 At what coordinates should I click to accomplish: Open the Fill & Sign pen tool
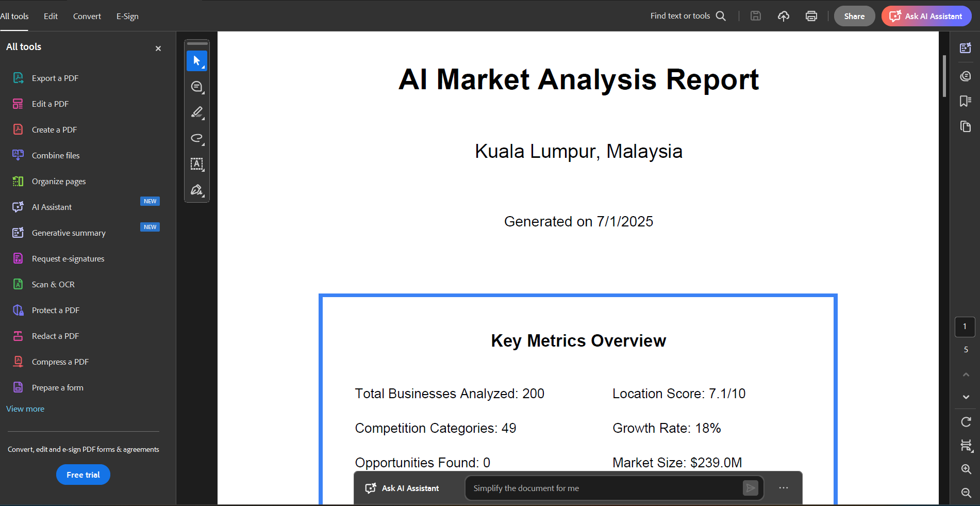(197, 190)
